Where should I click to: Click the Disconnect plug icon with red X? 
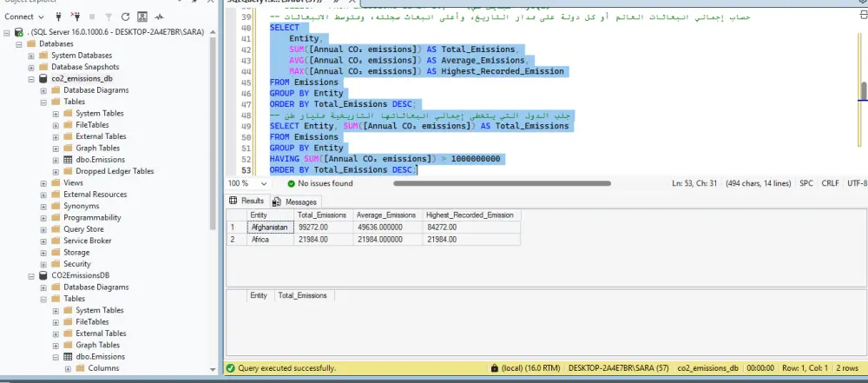76,17
